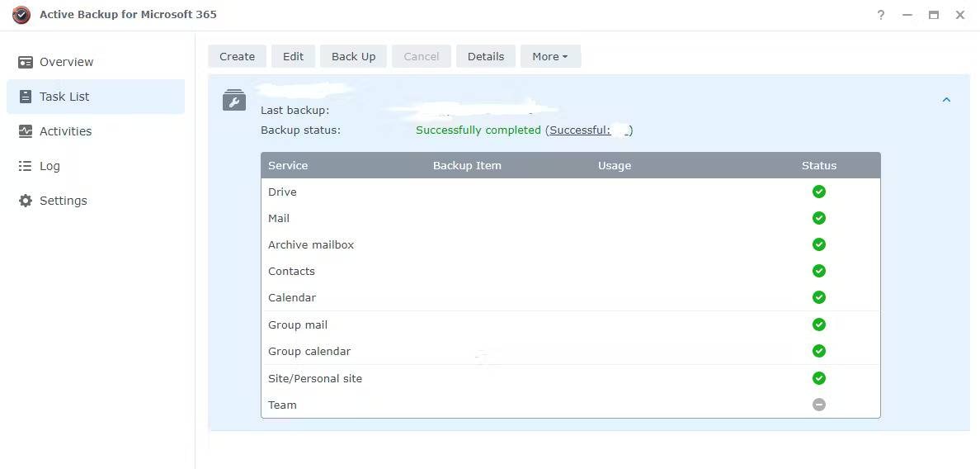Open task Details button

(x=486, y=56)
